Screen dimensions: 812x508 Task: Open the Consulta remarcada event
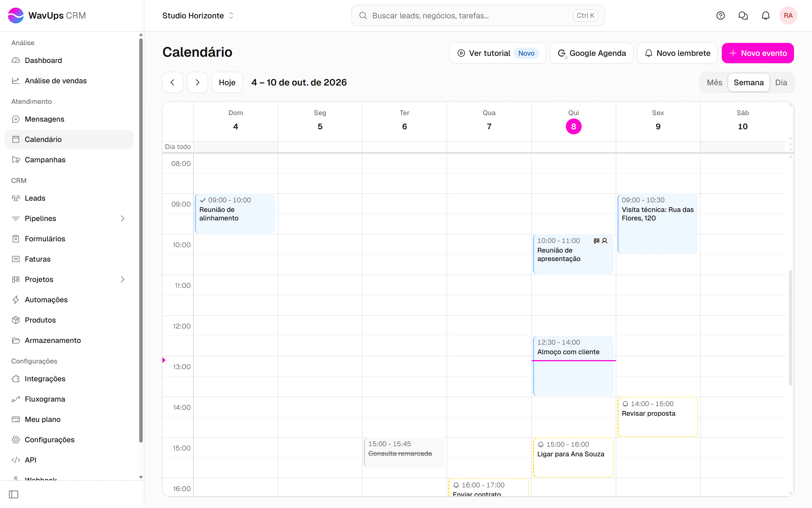click(404, 452)
